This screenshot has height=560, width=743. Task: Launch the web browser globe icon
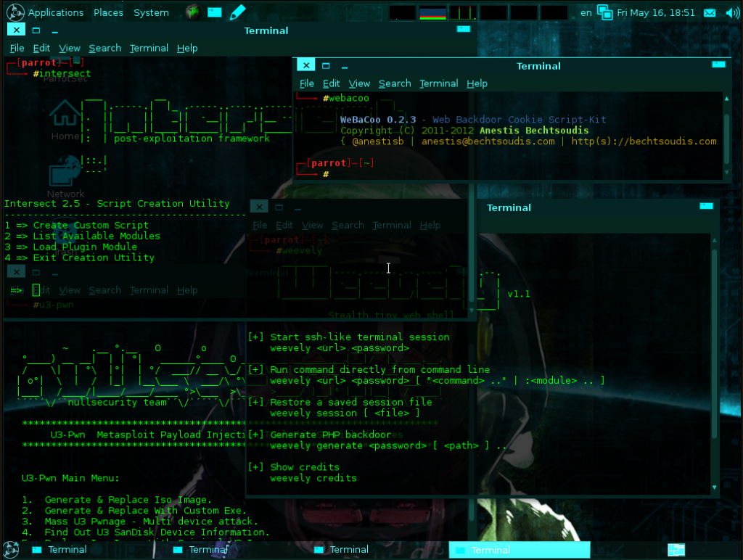(193, 12)
